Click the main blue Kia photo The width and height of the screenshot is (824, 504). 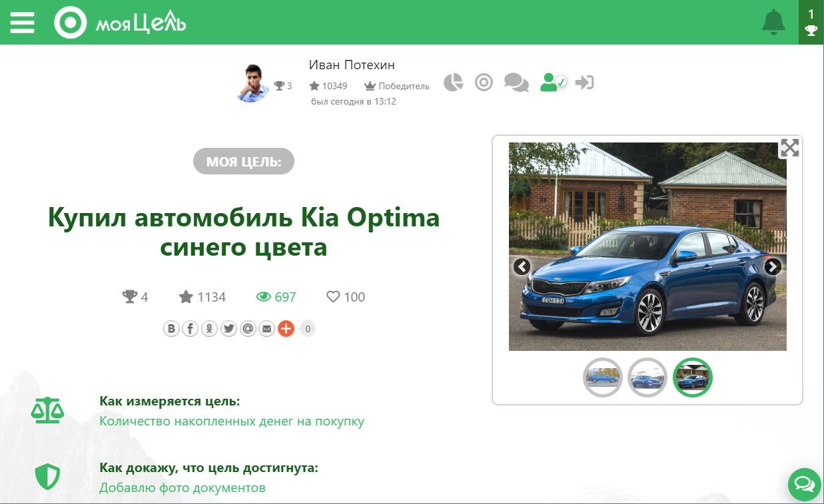[647, 246]
